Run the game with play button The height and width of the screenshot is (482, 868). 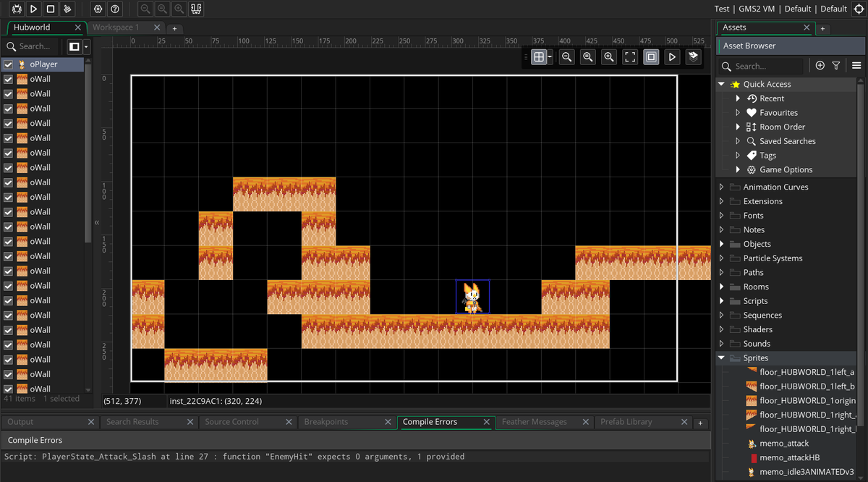tap(33, 9)
